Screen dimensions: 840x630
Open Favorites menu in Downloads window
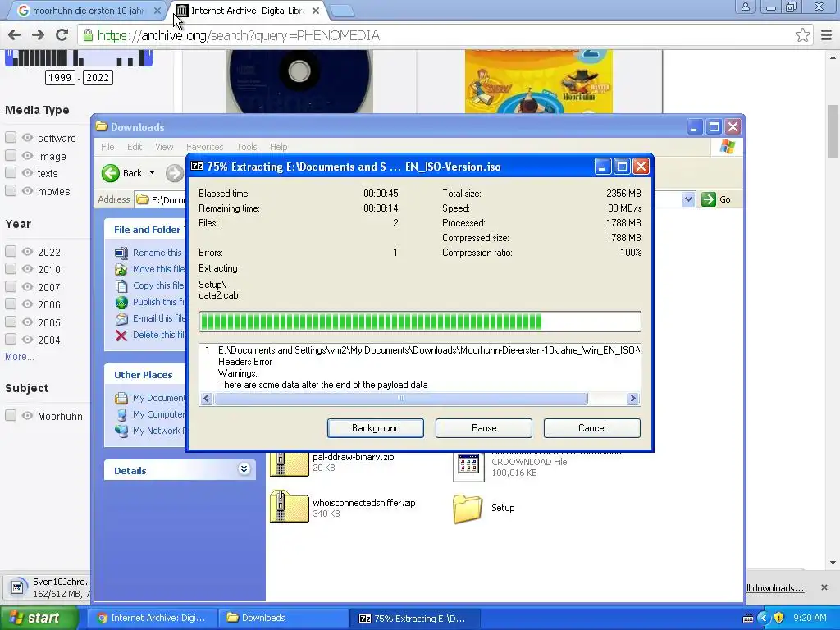click(x=204, y=147)
